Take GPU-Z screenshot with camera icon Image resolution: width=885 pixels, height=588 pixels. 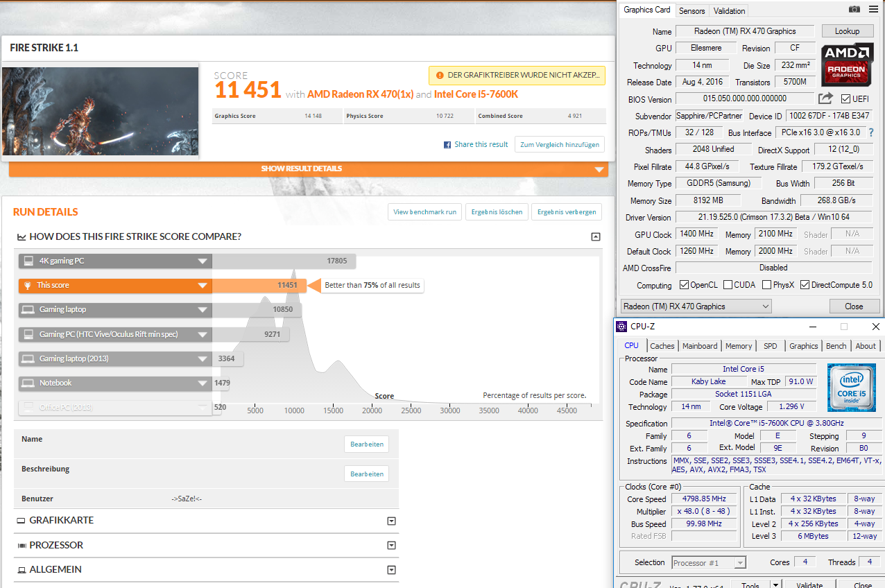854,10
